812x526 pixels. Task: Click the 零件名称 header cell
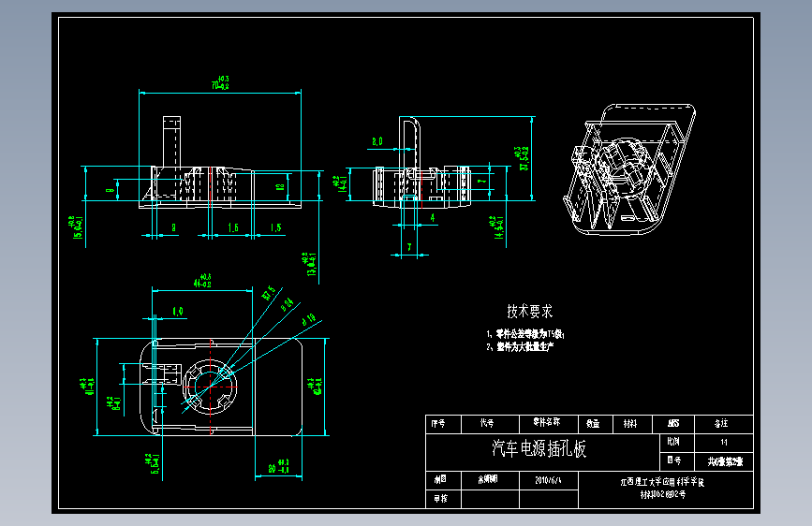point(549,424)
